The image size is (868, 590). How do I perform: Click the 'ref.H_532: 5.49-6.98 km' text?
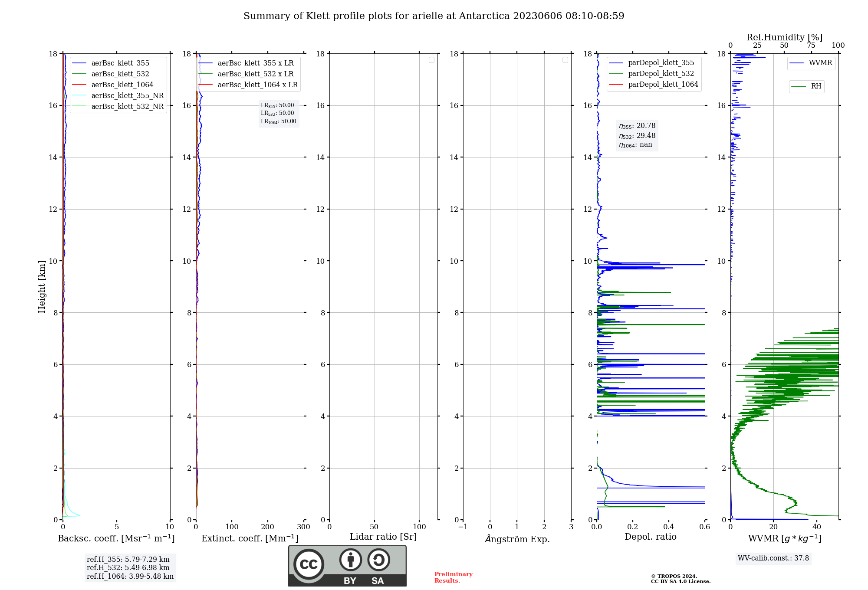128,568
